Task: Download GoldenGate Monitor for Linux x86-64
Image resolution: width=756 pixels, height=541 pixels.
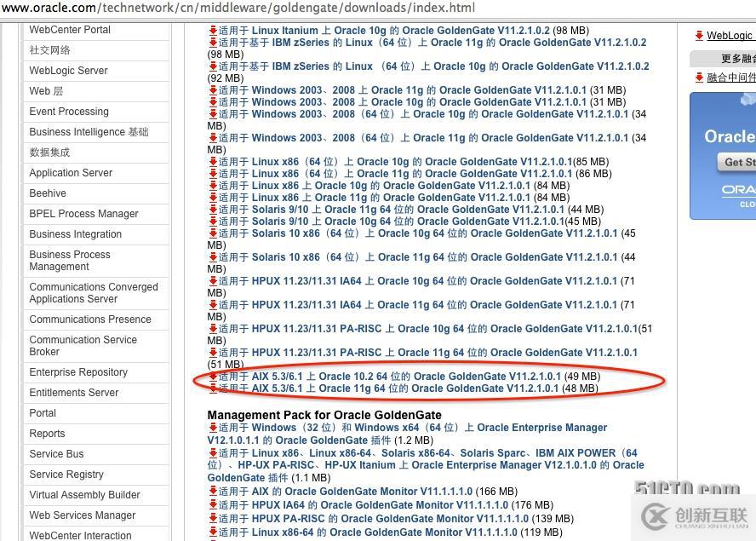Action: pyautogui.click(x=368, y=532)
